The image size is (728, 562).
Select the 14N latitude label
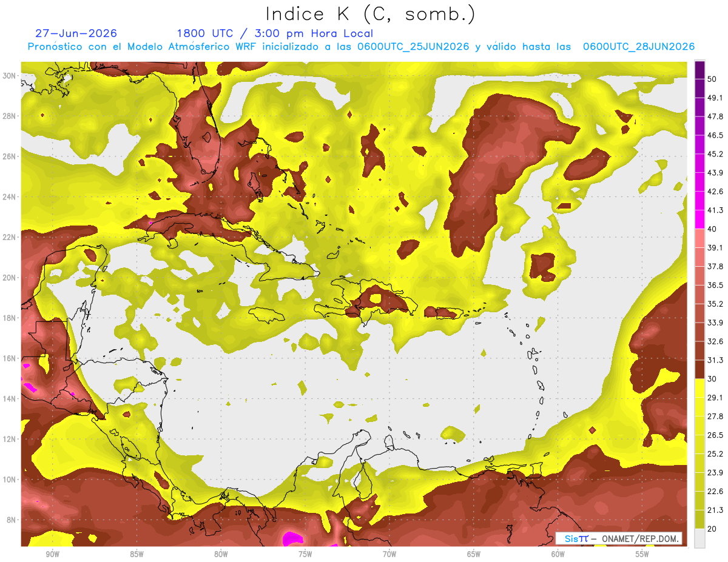point(10,399)
